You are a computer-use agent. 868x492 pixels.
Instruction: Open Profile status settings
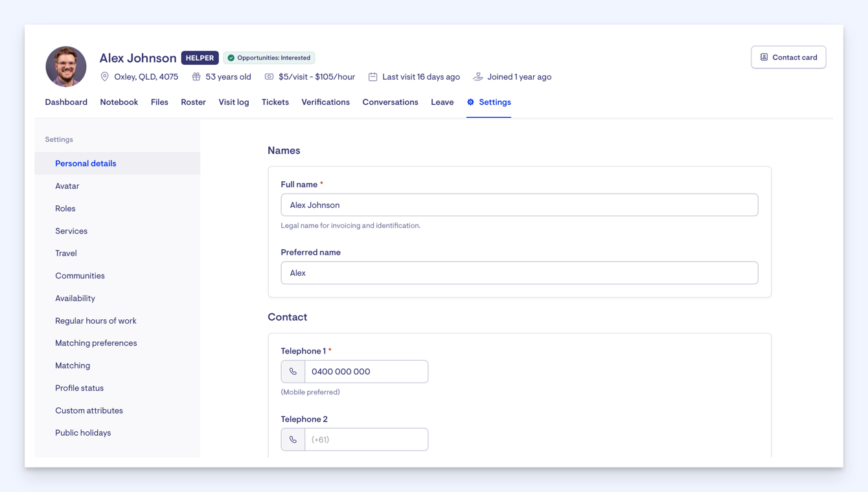pyautogui.click(x=117, y=388)
